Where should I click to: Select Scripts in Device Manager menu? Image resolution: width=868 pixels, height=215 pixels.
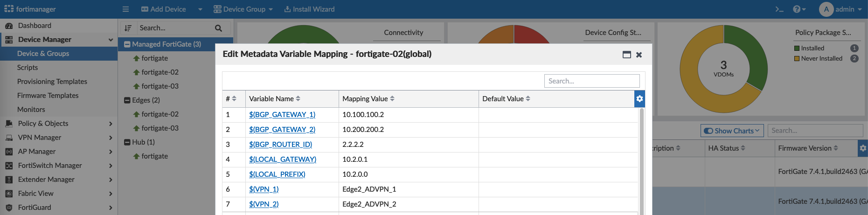tap(28, 68)
